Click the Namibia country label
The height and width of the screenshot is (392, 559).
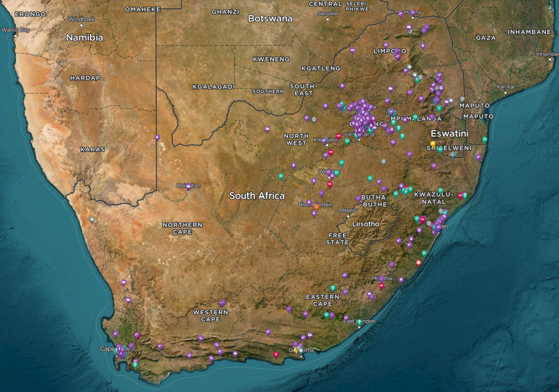click(85, 37)
